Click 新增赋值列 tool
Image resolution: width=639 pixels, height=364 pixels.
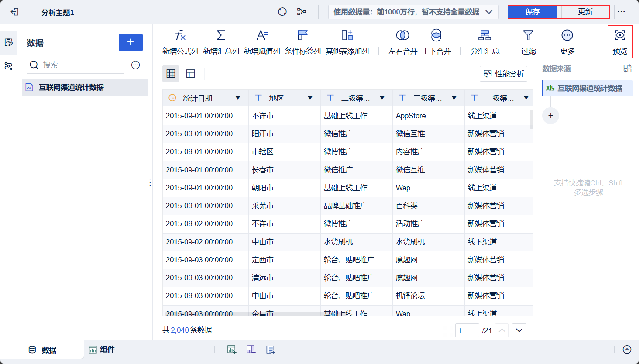pyautogui.click(x=262, y=42)
